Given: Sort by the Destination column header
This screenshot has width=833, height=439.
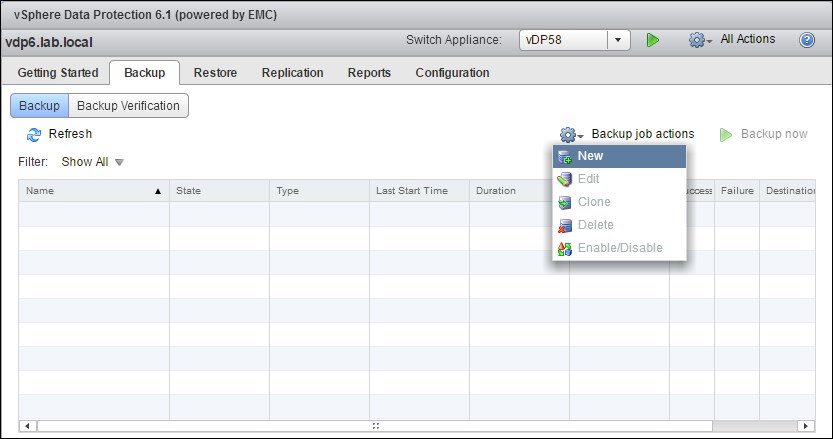Looking at the screenshot, I should click(x=787, y=191).
